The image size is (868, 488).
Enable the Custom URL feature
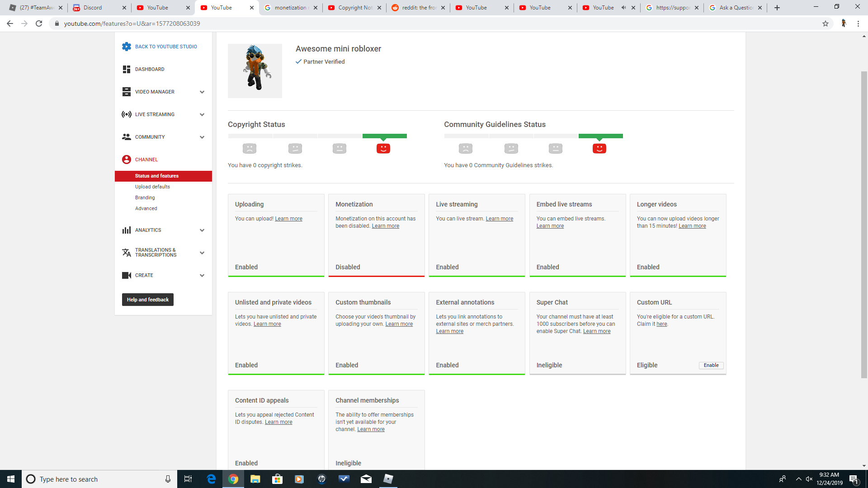711,365
